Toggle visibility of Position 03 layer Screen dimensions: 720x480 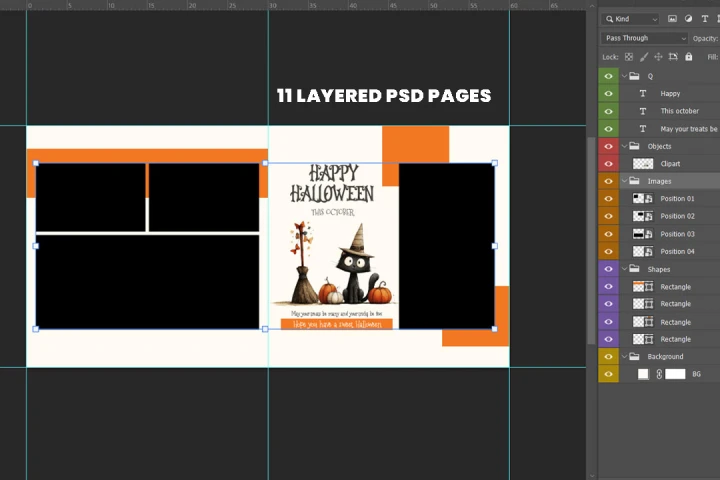pyautogui.click(x=608, y=233)
